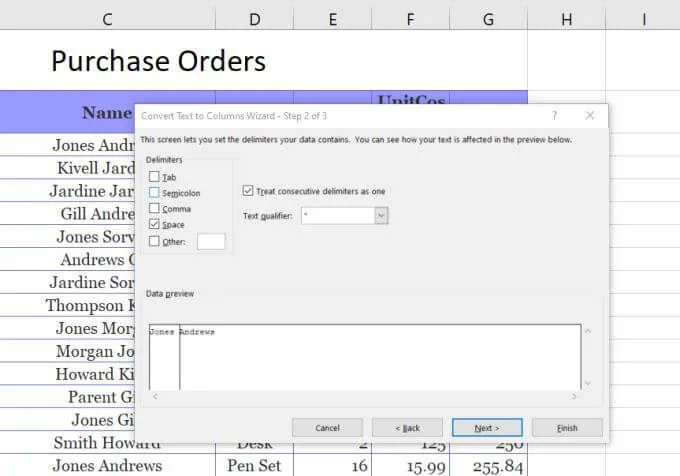Click the 'Kivell Jard' name cell

tap(67, 168)
